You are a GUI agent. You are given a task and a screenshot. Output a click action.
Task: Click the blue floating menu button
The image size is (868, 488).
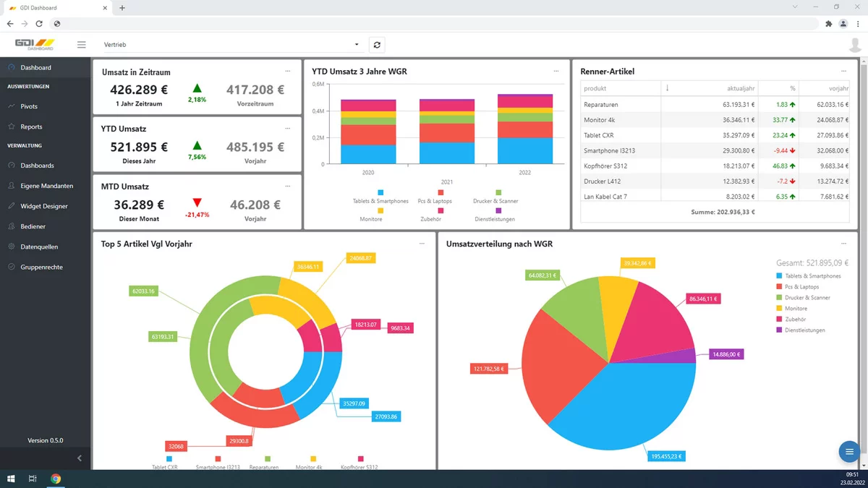(849, 451)
